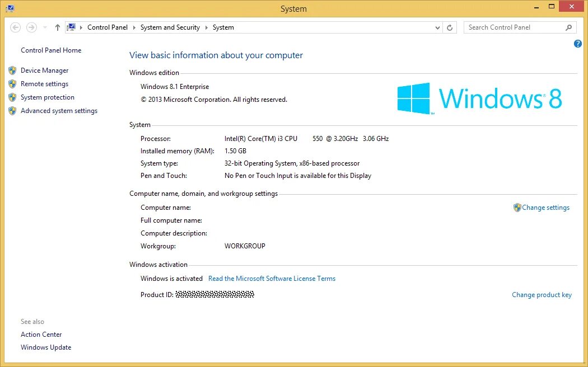Image resolution: width=588 pixels, height=367 pixels.
Task: Click Change settings link
Action: coord(545,208)
